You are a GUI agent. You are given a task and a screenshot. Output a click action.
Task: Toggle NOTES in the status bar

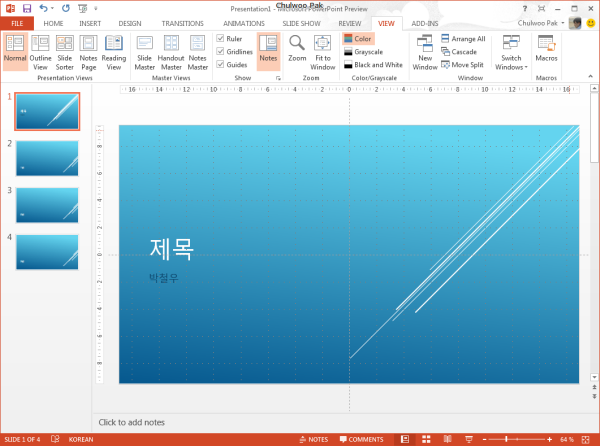[x=314, y=439]
